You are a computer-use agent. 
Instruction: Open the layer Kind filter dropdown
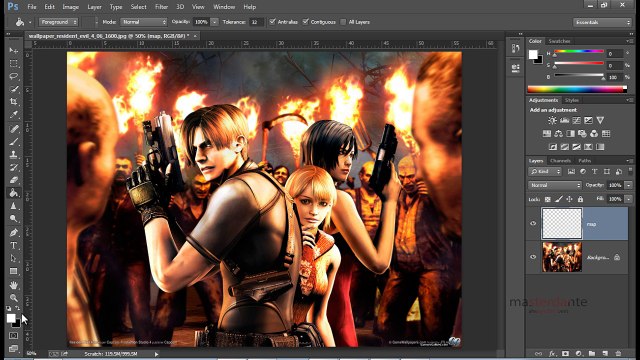click(x=545, y=172)
